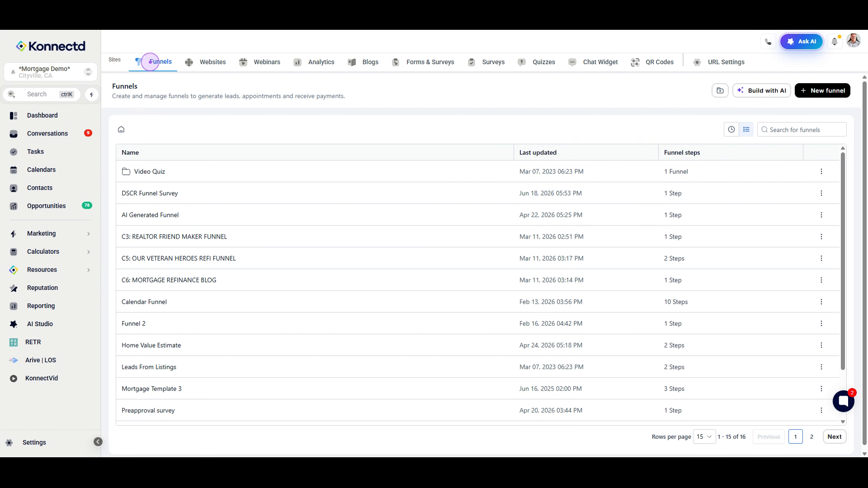Switch to the Webinars tab
The height and width of the screenshot is (488, 868).
coord(260,62)
